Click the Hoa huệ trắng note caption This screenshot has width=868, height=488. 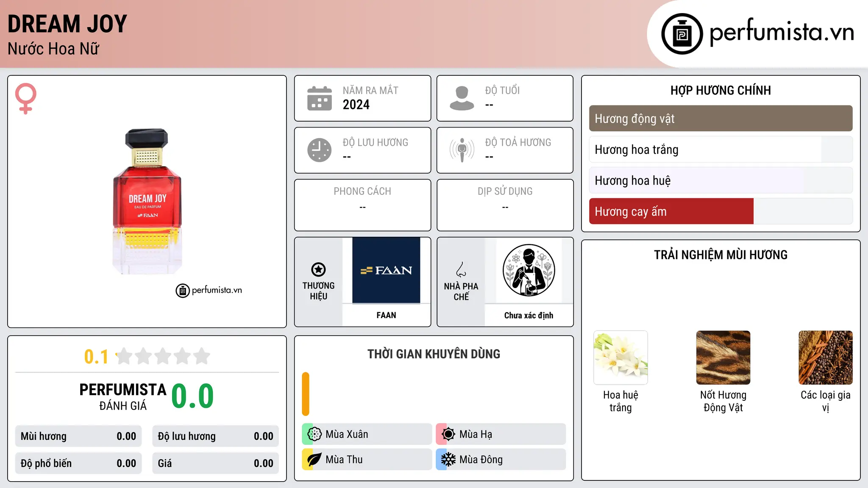[620, 401]
